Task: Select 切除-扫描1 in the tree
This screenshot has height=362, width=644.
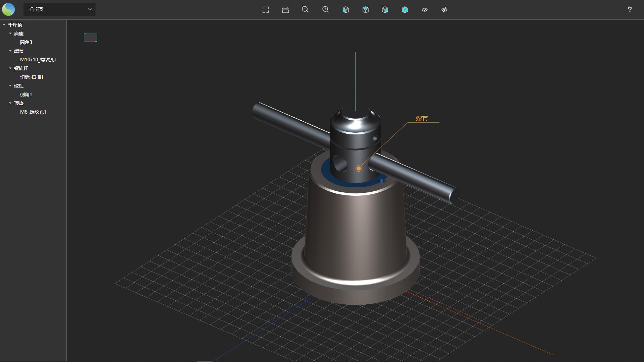Action: click(x=32, y=77)
